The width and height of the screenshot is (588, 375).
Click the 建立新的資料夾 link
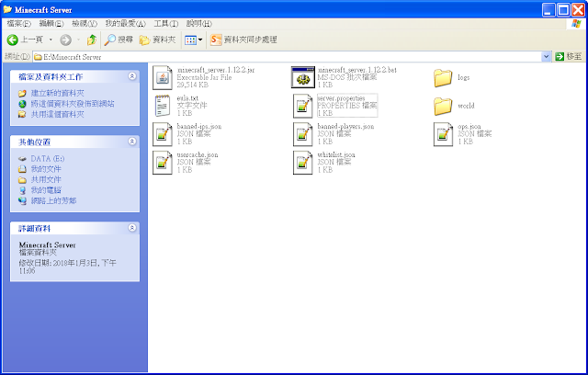pyautogui.click(x=57, y=93)
